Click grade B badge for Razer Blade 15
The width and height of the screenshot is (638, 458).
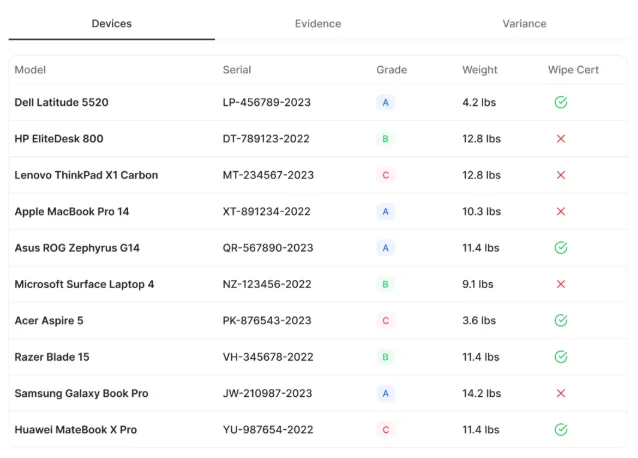385,357
